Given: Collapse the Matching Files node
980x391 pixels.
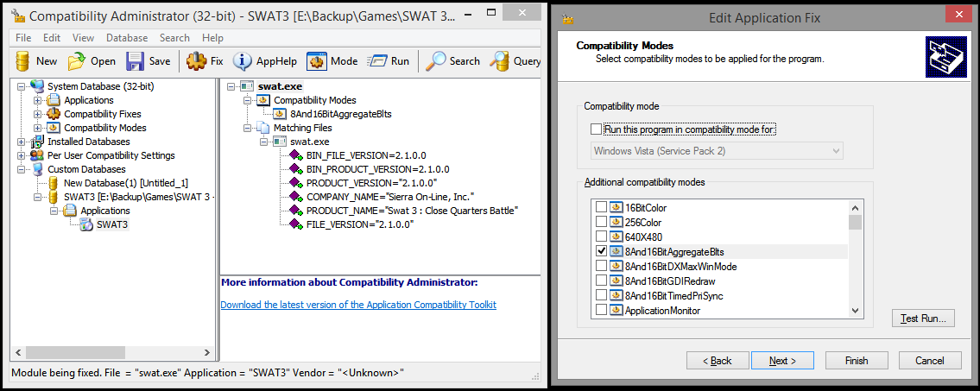Looking at the screenshot, I should point(248,128).
